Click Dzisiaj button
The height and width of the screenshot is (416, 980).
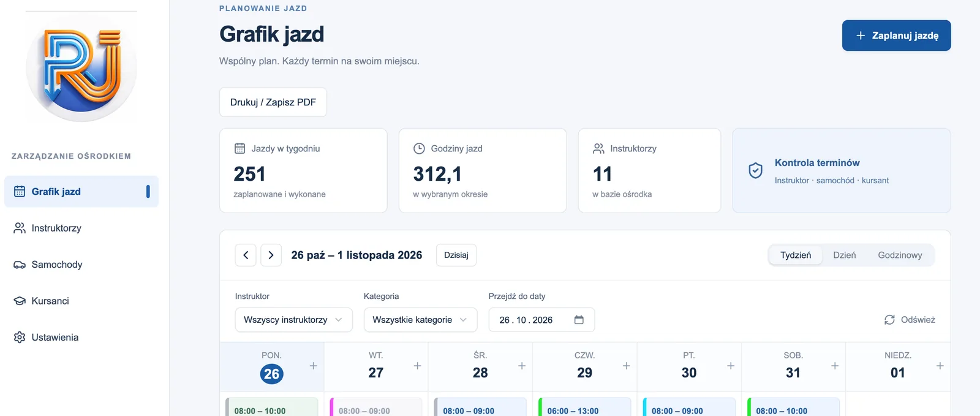pos(456,255)
